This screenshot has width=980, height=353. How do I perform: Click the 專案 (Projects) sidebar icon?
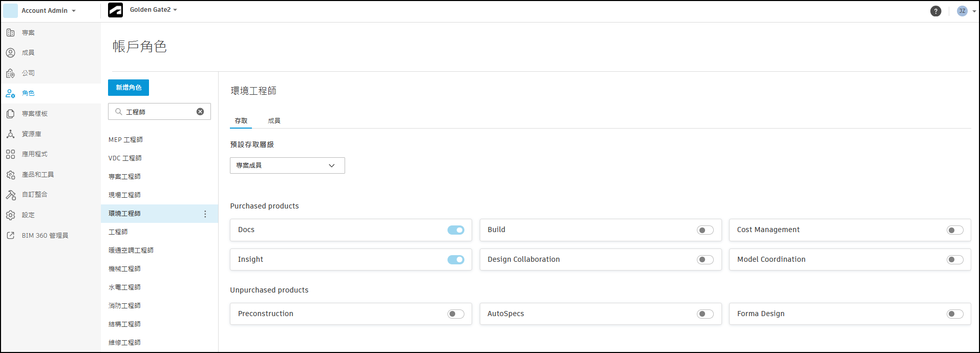tap(10, 33)
